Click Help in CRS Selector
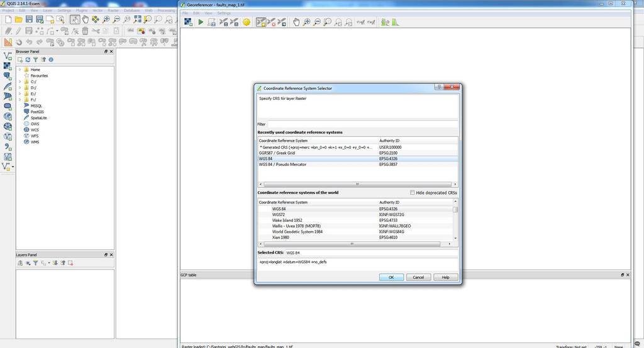Screen dimensions: 644x348 coord(445,278)
